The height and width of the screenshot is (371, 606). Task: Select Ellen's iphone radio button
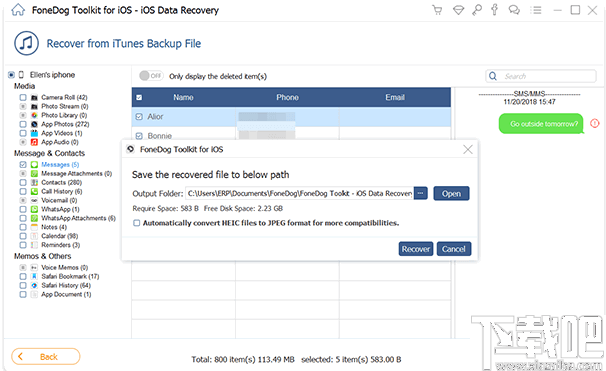pyautogui.click(x=11, y=75)
